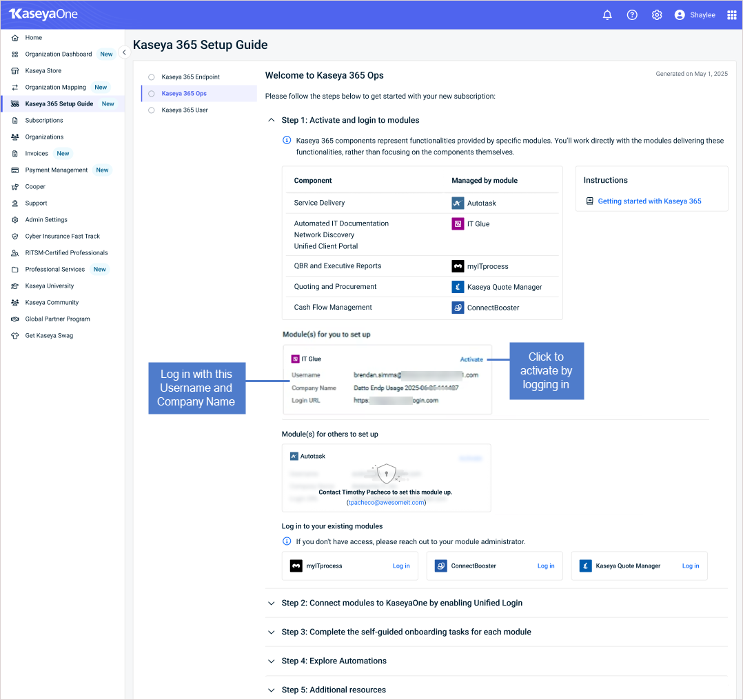The height and width of the screenshot is (700, 743).
Task: Click the Kaseya University graduation icon
Action: 14,286
